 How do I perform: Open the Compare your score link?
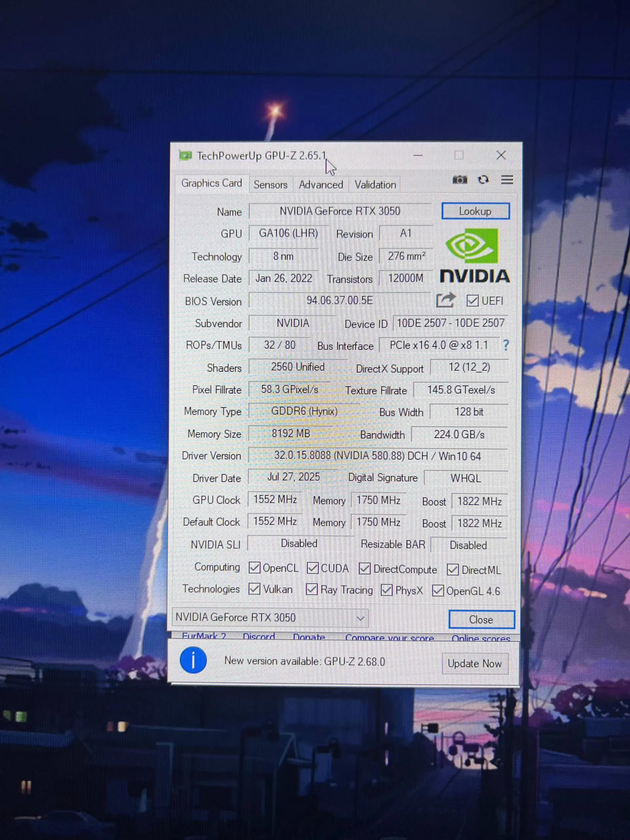pyautogui.click(x=389, y=638)
